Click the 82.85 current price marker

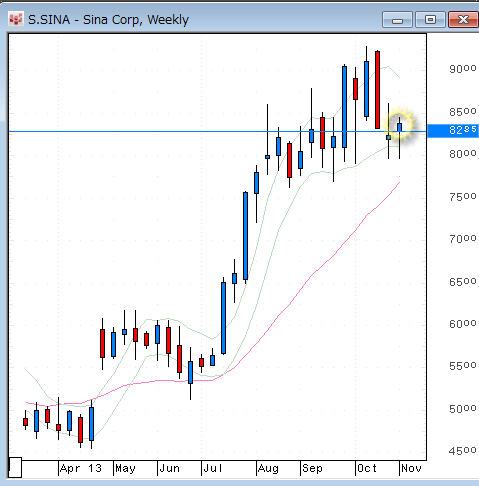pyautogui.click(x=453, y=131)
